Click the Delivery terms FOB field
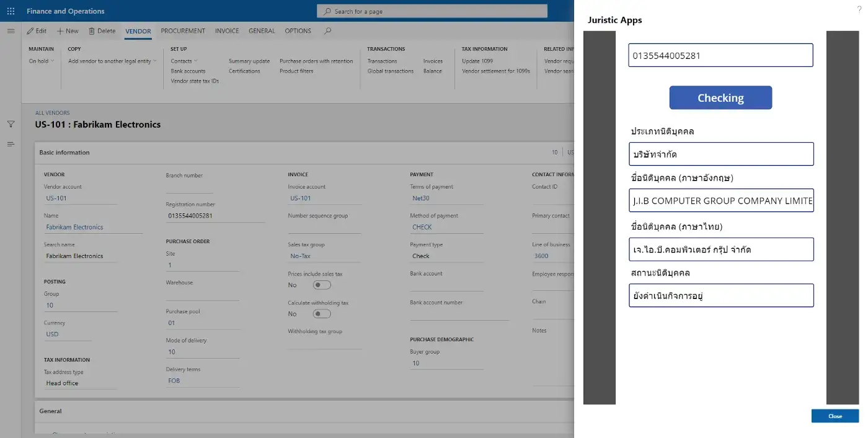Image resolution: width=868 pixels, height=438 pixels. [x=202, y=380]
